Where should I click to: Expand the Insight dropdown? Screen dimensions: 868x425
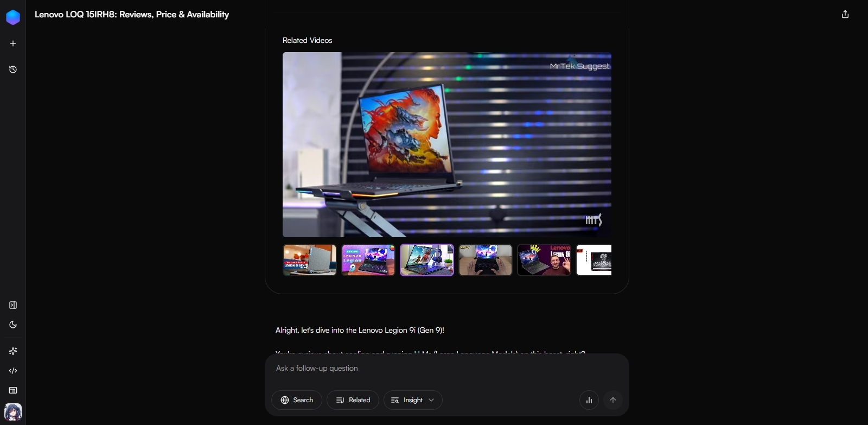[413, 400]
